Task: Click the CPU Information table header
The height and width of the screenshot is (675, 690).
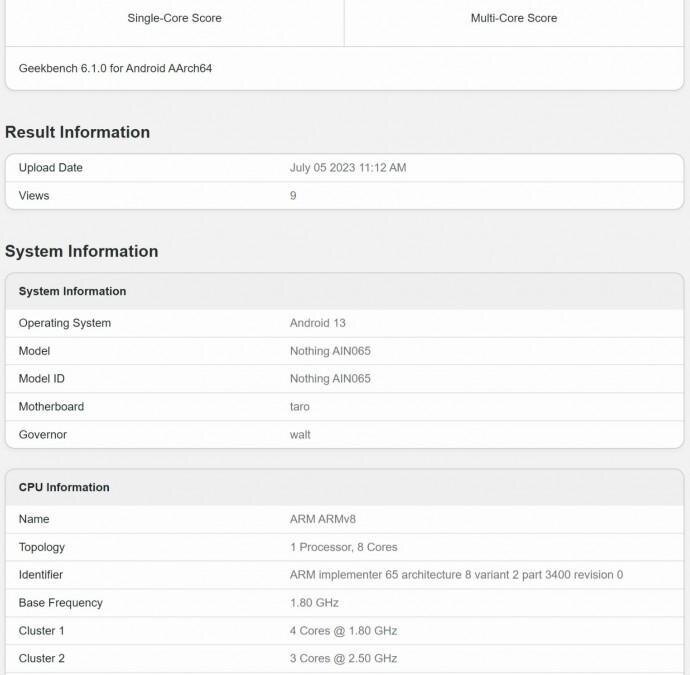Action: (x=64, y=488)
